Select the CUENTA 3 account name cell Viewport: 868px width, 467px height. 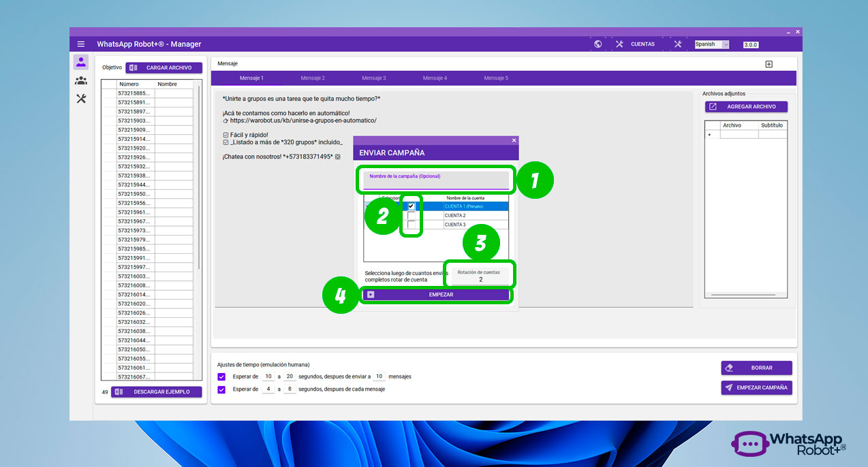tap(476, 225)
